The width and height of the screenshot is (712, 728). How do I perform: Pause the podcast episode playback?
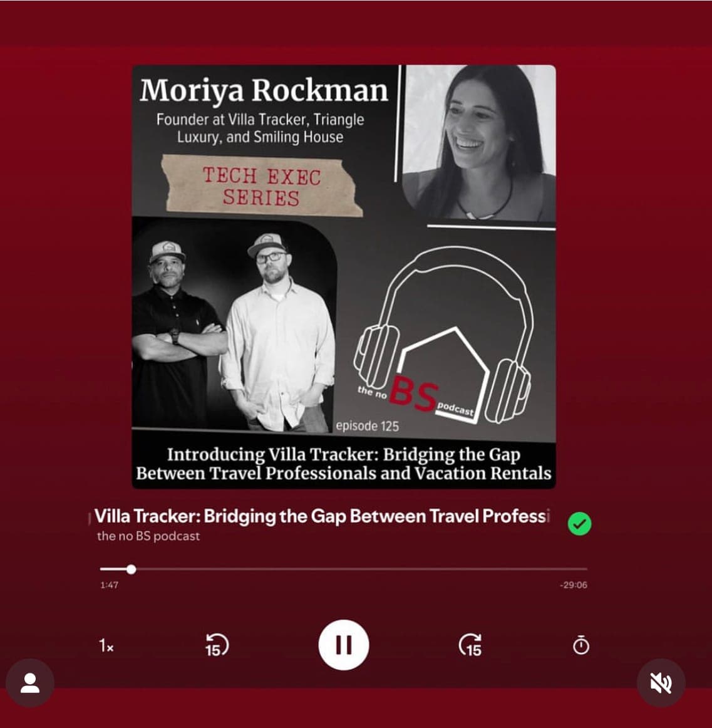(x=343, y=645)
